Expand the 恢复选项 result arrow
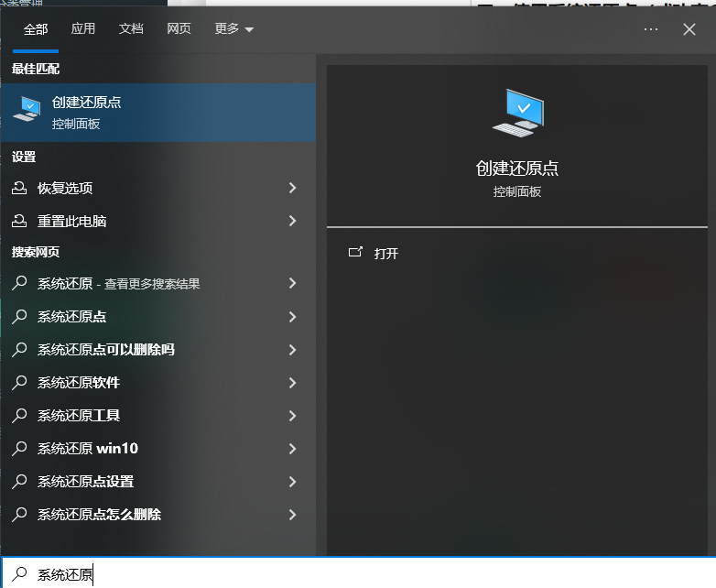716x588 pixels. pos(293,188)
